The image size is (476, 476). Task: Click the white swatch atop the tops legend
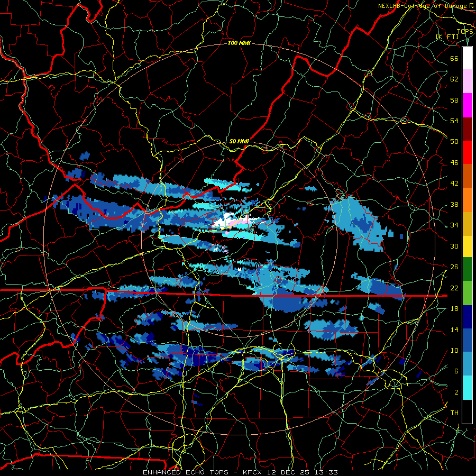[467, 58]
